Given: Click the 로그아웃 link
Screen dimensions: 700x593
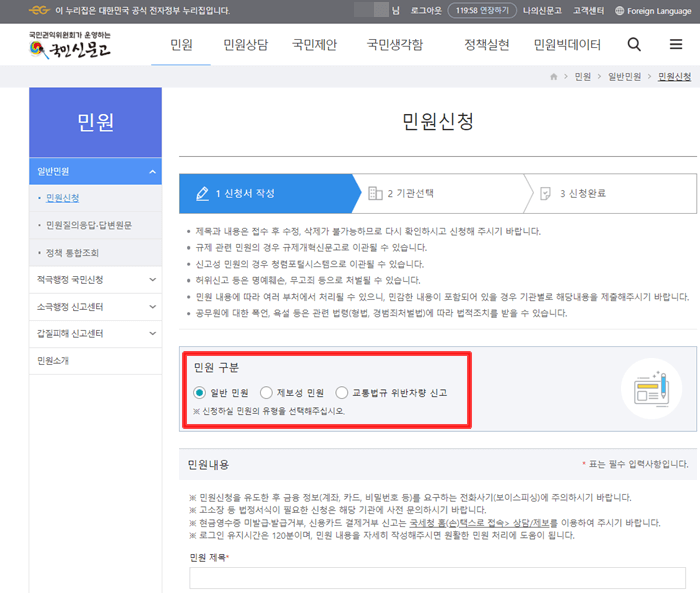Looking at the screenshot, I should [x=426, y=11].
